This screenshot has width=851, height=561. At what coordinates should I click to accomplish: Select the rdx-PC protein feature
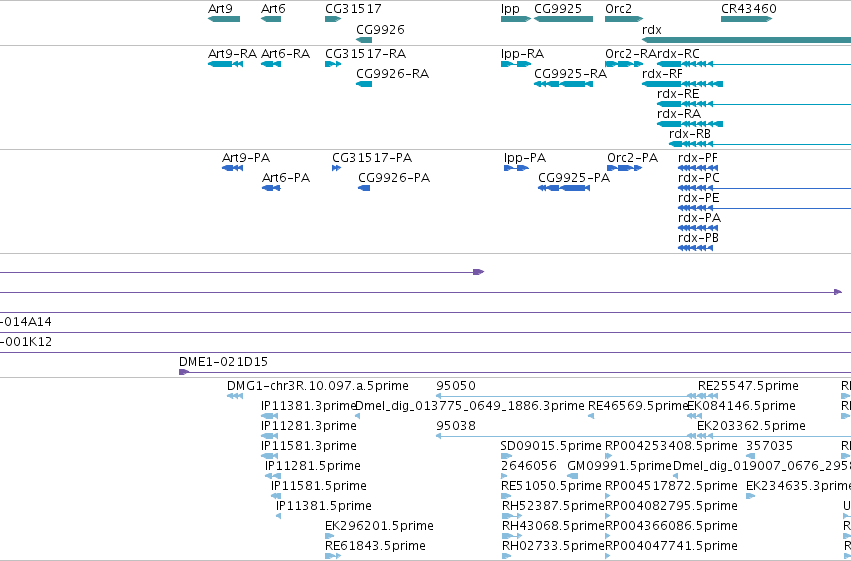[764, 188]
